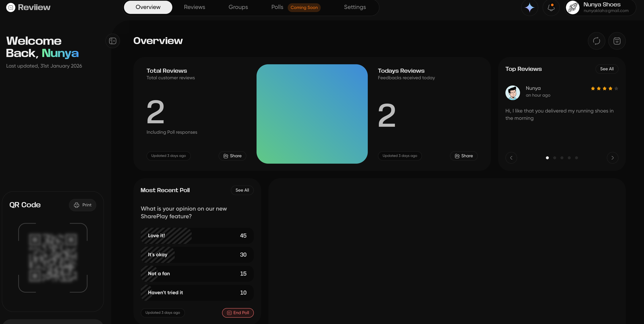The height and width of the screenshot is (324, 644).
Task: Share the Todays Reviews stat
Action: (x=463, y=156)
